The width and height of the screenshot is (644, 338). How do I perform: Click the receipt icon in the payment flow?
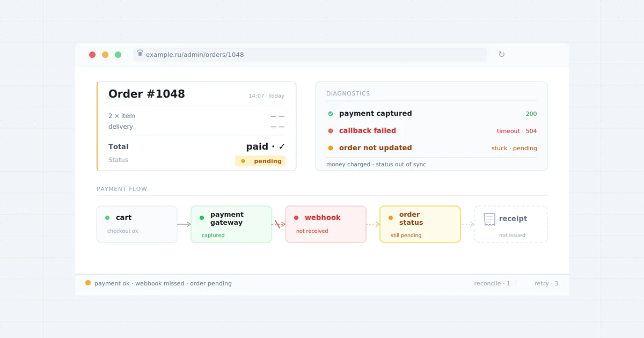(x=489, y=219)
